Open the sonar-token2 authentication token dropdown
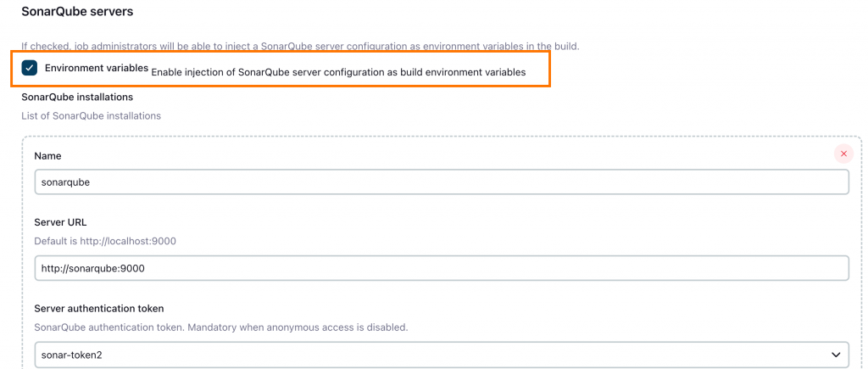868x369 pixels. [x=441, y=354]
